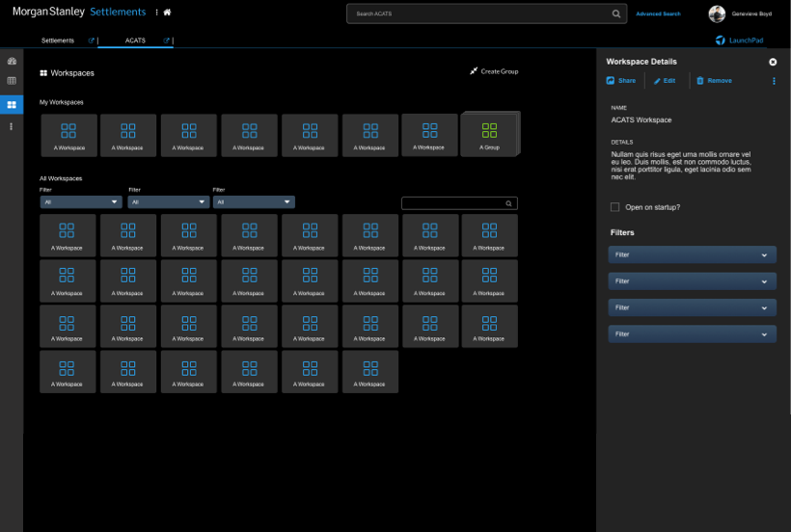This screenshot has height=532, width=791.
Task: Open the green A Group workspace tile
Action: (489, 134)
